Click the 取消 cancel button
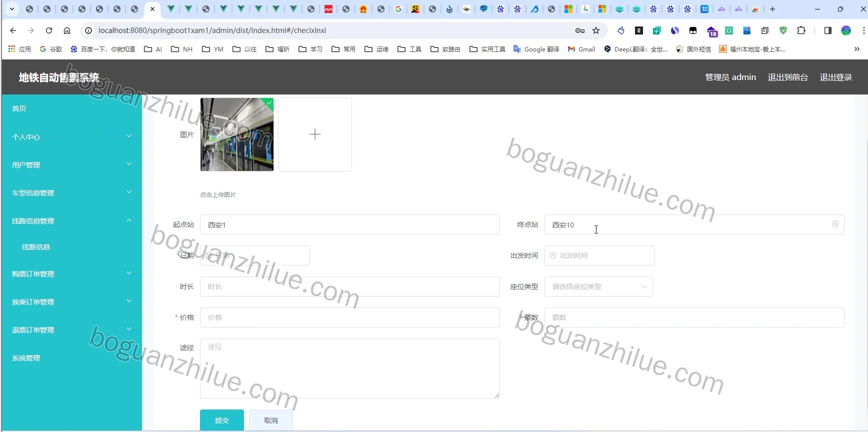This screenshot has width=868, height=432. coord(271,420)
